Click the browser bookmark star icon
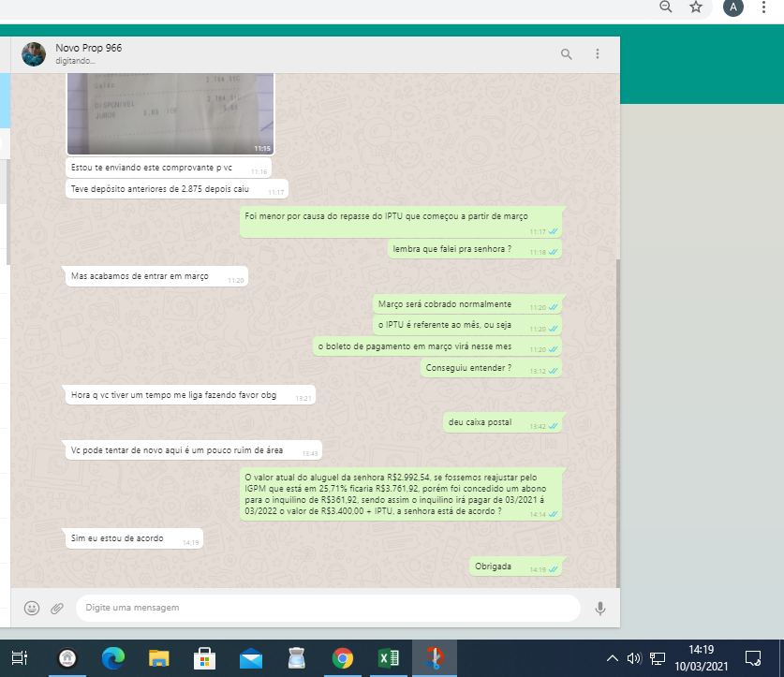Viewport: 784px width, 677px height. tap(696, 7)
